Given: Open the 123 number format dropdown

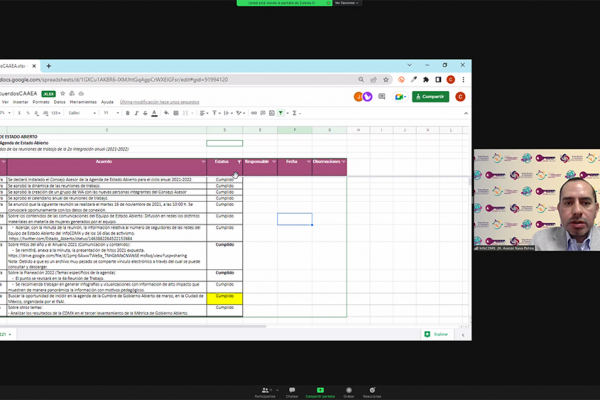Looking at the screenshot, I should 56,113.
